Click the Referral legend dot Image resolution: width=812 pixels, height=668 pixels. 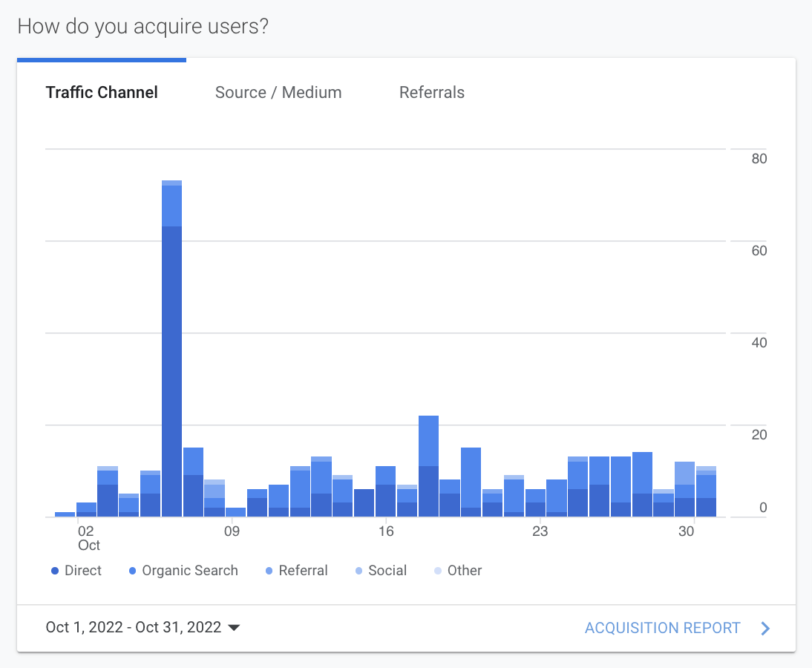tap(269, 571)
